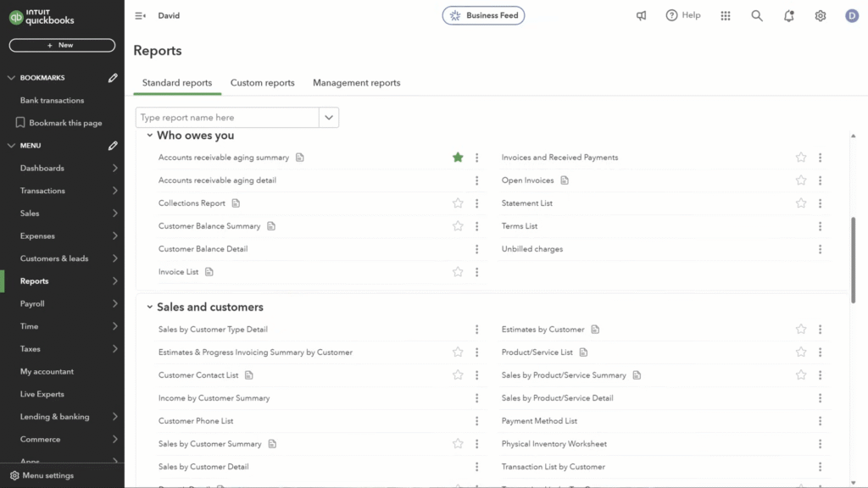Image resolution: width=868 pixels, height=488 pixels.
Task: Collapse the Who owes you section
Action: 150,136
